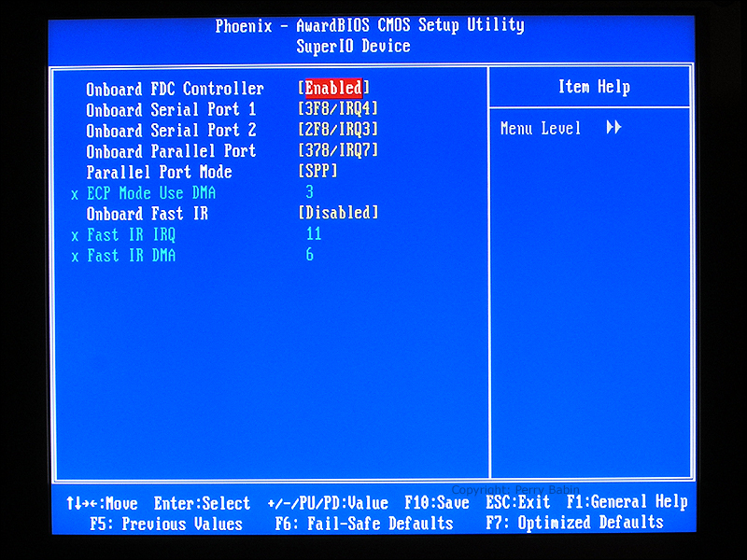Click the Menu Level text
This screenshot has height=560, width=747.
tap(541, 128)
